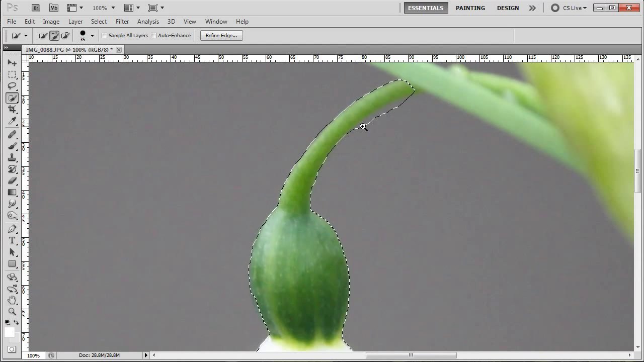
Task: Select the Path Selection tool
Action: (x=12, y=252)
